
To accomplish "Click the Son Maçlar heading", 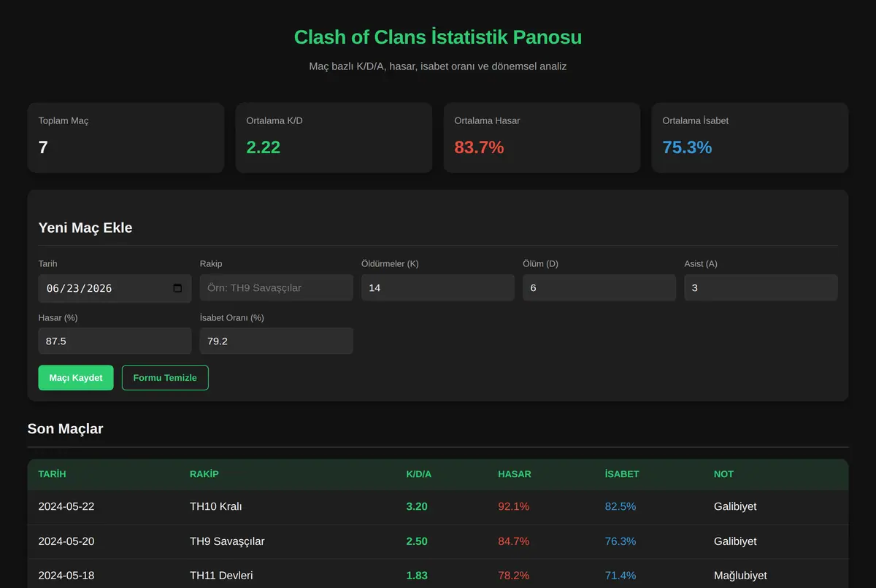I will [65, 429].
